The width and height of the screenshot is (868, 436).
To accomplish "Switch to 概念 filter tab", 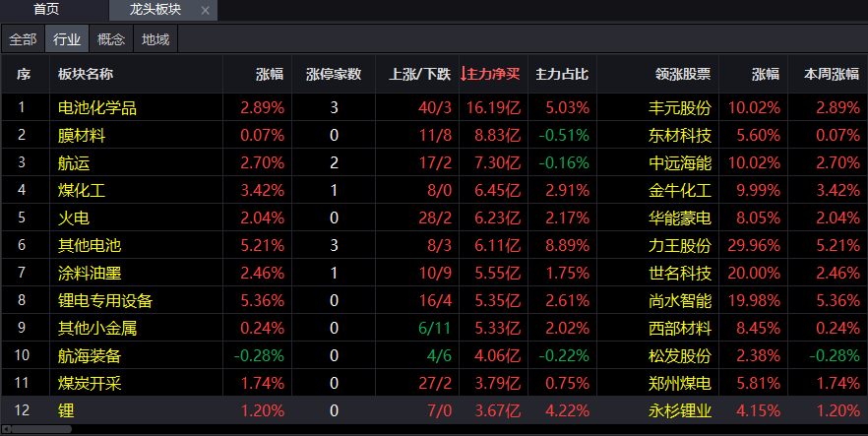I will pyautogui.click(x=111, y=39).
